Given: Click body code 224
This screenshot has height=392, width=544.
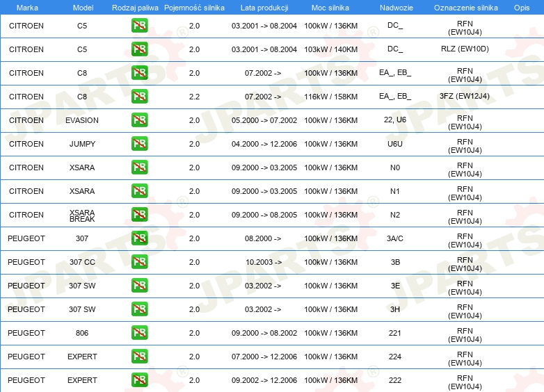Looking at the screenshot, I should coord(395,357).
